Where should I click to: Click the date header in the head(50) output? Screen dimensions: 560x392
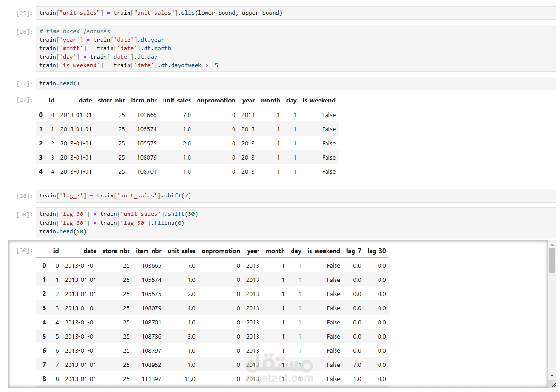(90, 251)
